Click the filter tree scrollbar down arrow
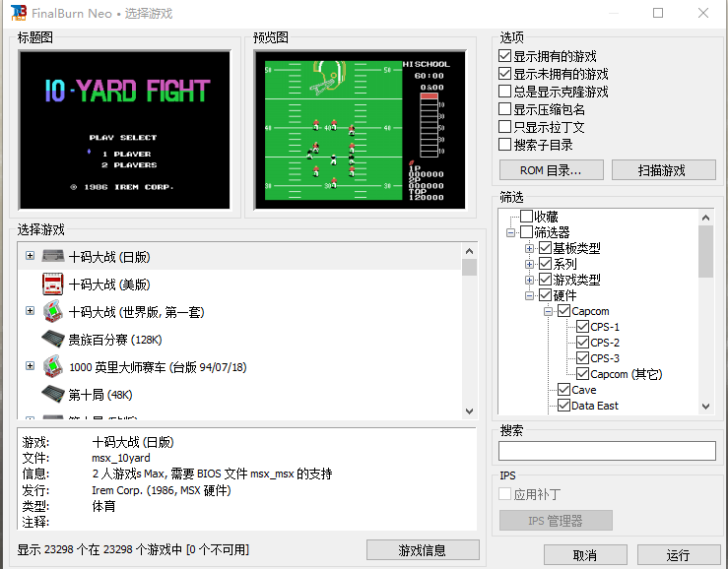Viewport: 728px width, 569px height. [705, 407]
